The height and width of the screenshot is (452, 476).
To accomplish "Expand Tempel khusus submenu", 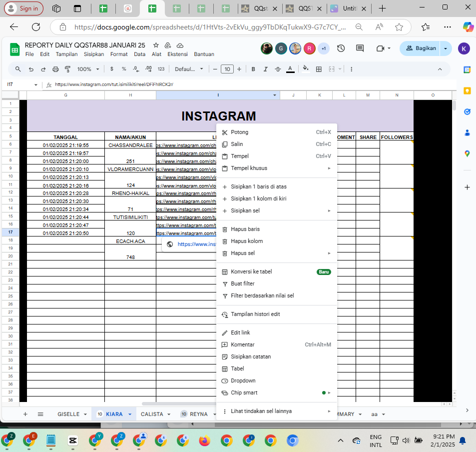I will pyautogui.click(x=277, y=168).
